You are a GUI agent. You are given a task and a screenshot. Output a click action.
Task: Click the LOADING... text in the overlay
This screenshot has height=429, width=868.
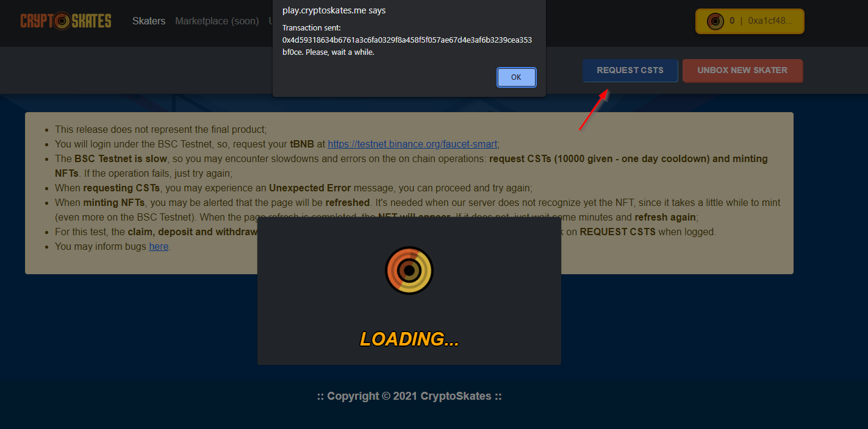point(409,339)
